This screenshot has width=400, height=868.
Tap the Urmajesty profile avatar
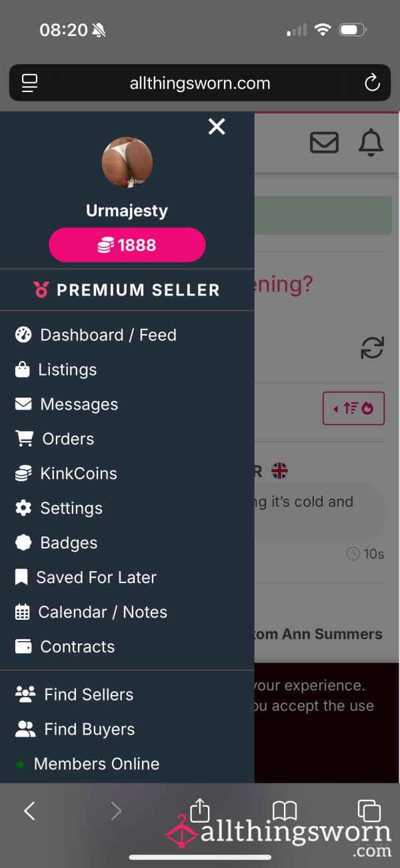[127, 162]
